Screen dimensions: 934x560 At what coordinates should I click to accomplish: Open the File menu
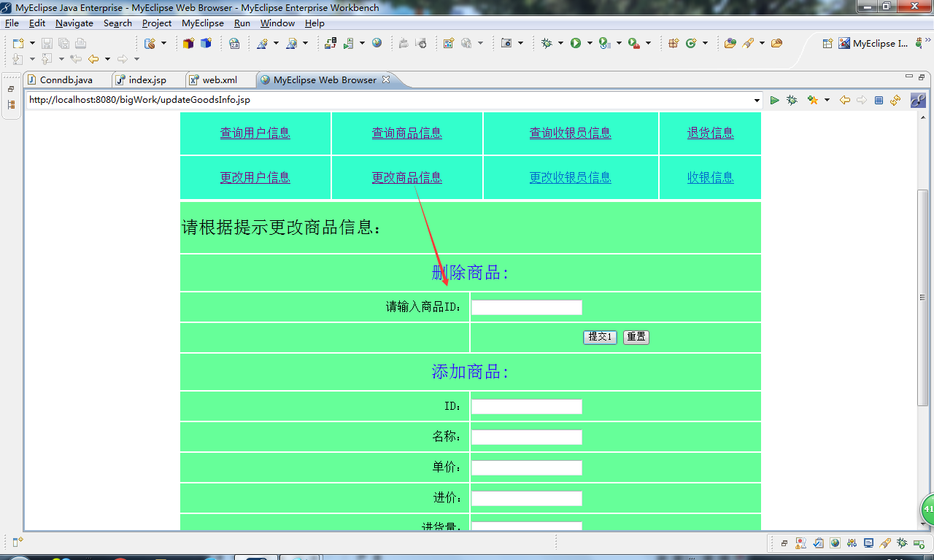[12, 23]
